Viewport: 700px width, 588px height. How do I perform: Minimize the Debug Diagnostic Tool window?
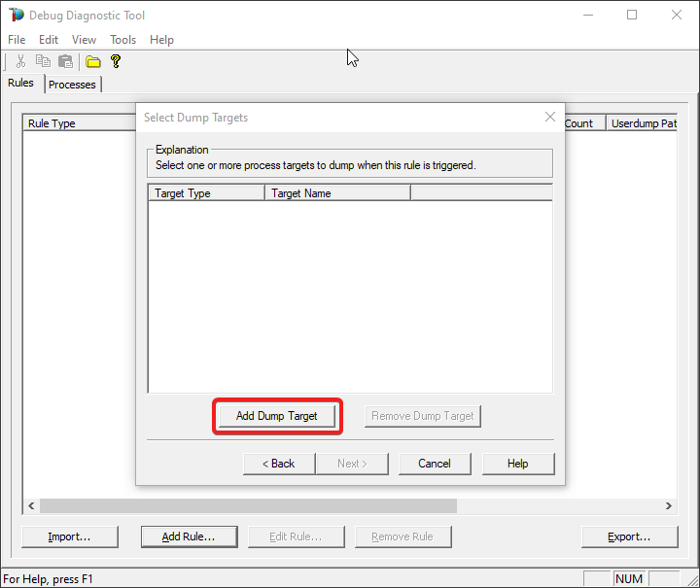coord(588,15)
